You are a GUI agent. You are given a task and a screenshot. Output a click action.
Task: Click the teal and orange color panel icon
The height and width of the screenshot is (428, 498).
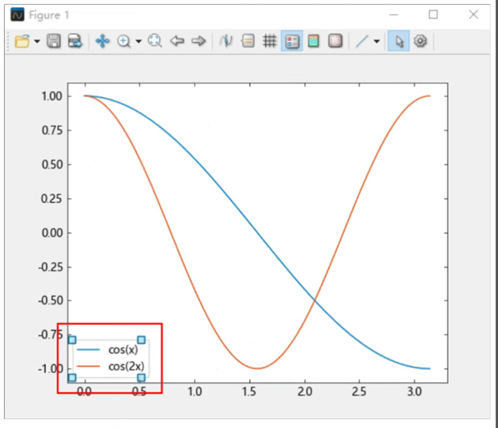click(x=313, y=41)
